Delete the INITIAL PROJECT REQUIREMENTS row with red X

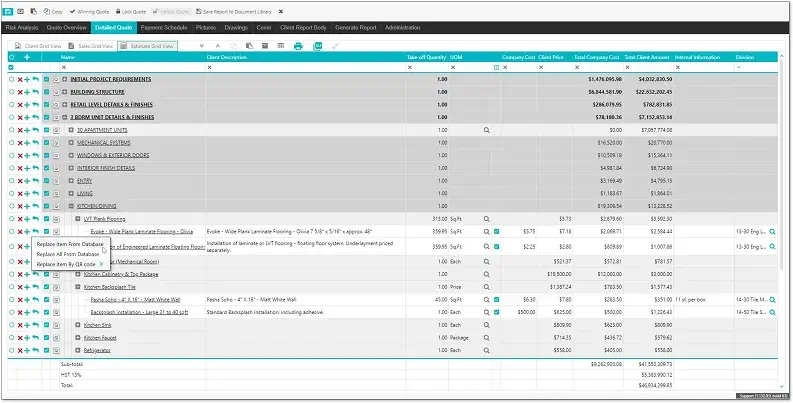point(19,78)
